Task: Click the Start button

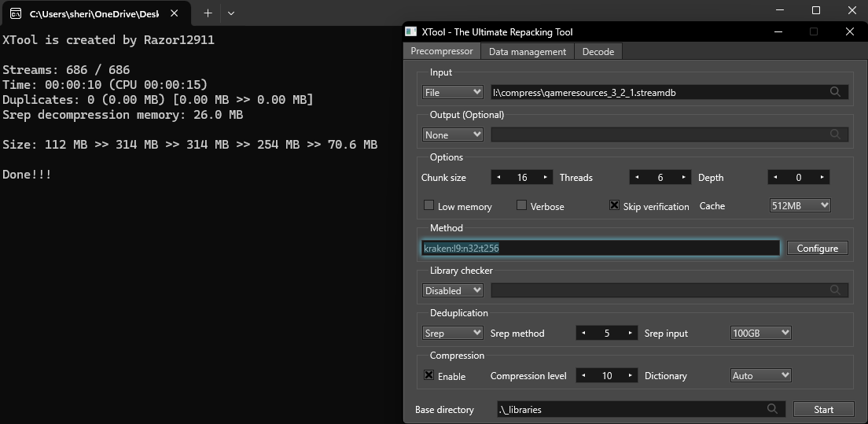Action: point(823,409)
